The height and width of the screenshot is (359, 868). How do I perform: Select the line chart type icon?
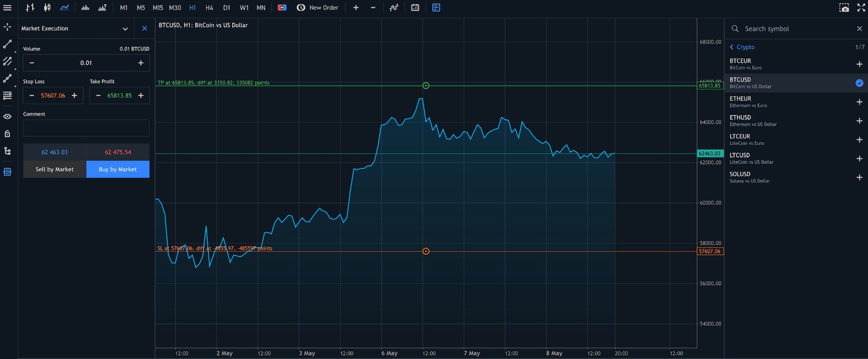[65, 8]
